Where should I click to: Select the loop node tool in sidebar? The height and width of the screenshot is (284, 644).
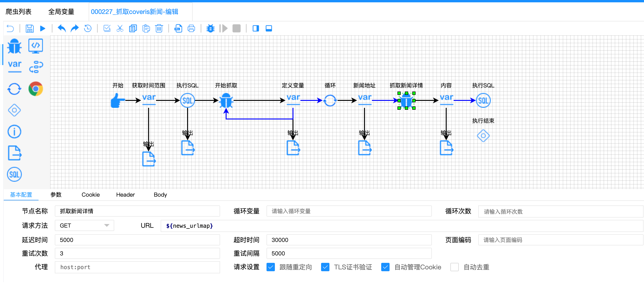point(14,89)
